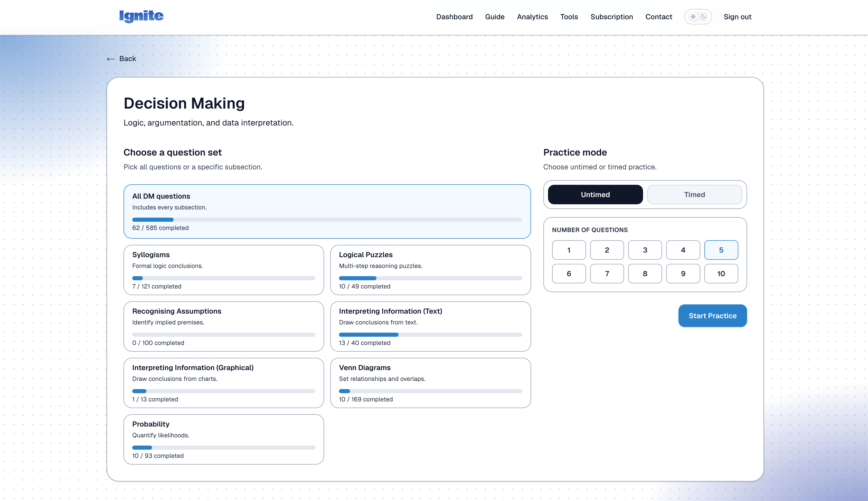Click the '10 / 169 completed' text
This screenshot has height=501, width=868.
tap(365, 399)
